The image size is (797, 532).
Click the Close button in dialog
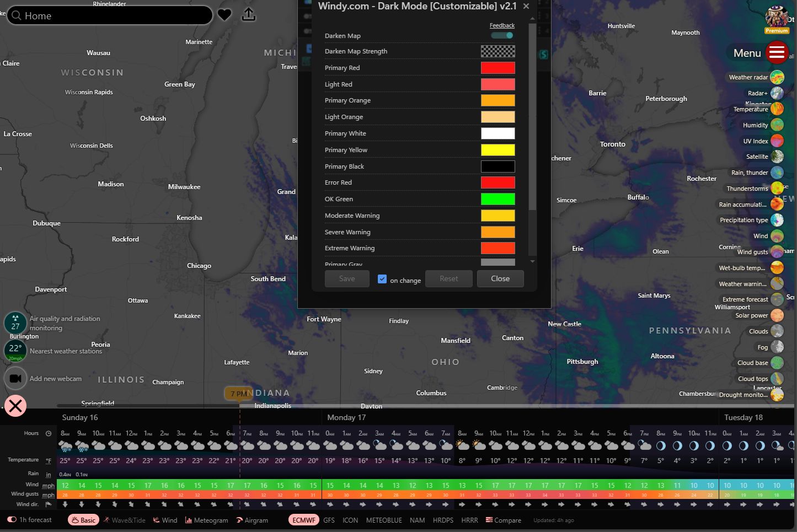point(500,278)
